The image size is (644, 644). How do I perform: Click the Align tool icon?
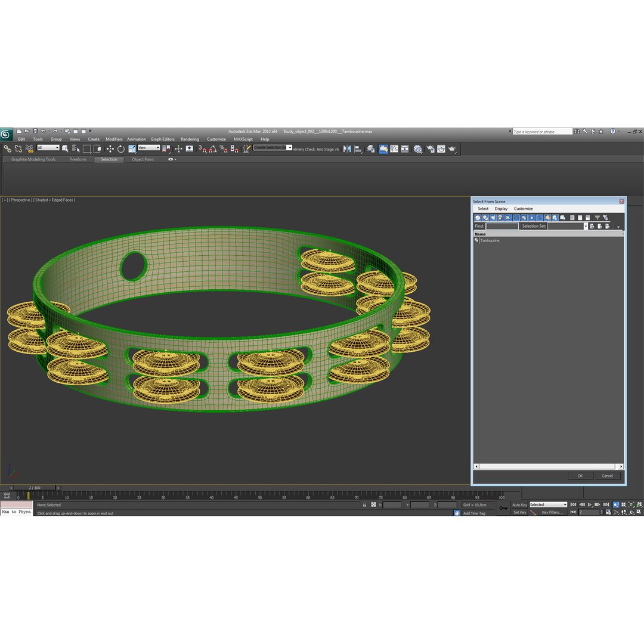[358, 148]
